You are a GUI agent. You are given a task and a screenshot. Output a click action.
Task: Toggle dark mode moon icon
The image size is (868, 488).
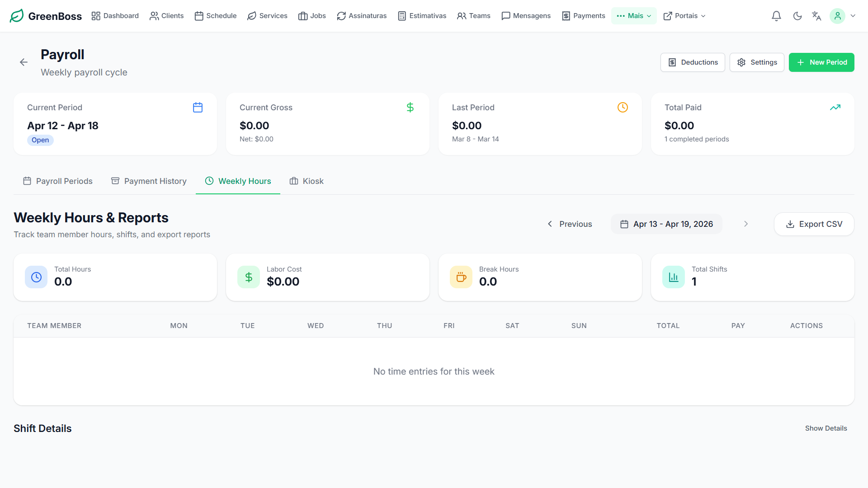797,16
